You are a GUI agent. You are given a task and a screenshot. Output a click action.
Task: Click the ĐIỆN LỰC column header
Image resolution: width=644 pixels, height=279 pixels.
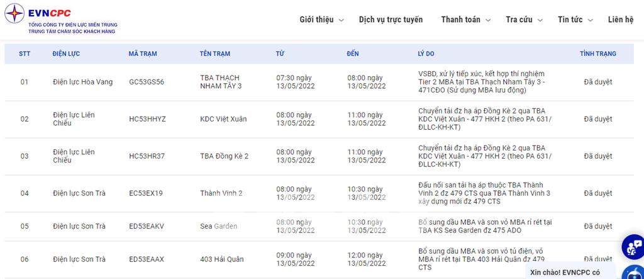click(x=66, y=54)
